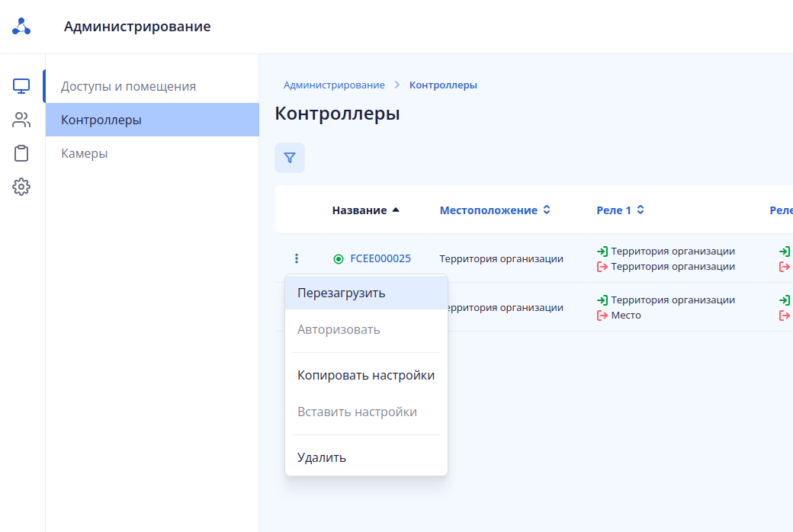
Task: Open the monitor icon section in sidebar
Action: pyautogui.click(x=21, y=86)
